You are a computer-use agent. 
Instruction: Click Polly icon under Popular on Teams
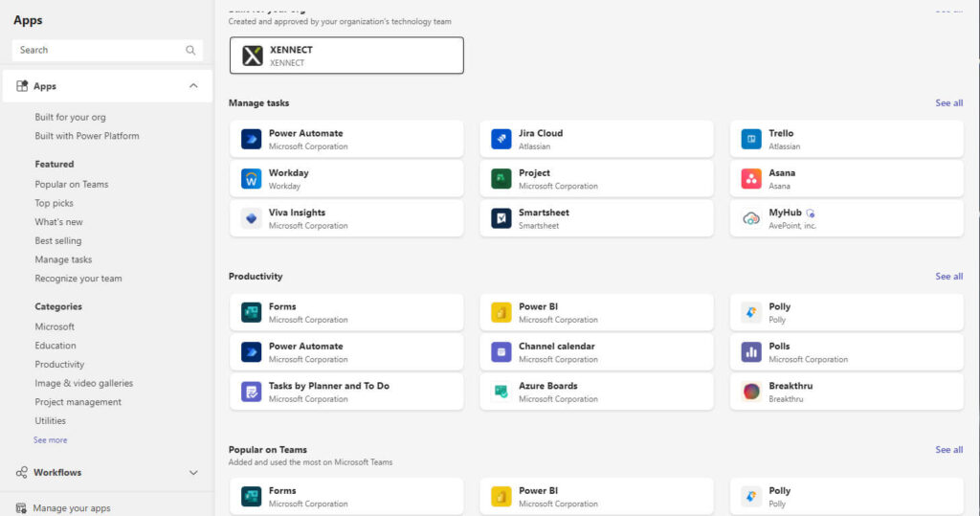[751, 497]
